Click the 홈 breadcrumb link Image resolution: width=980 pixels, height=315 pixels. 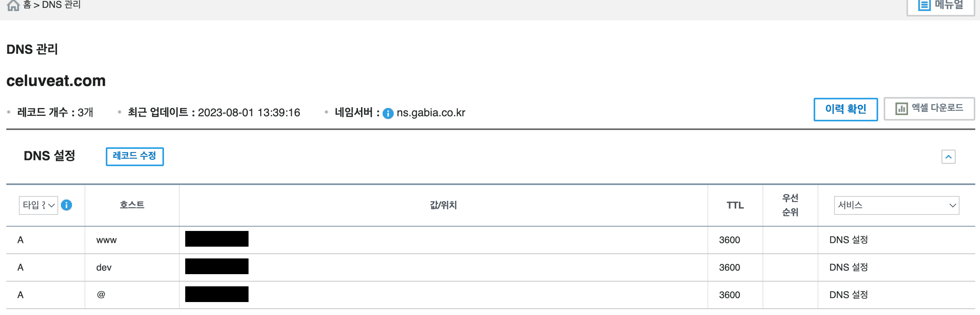(27, 5)
